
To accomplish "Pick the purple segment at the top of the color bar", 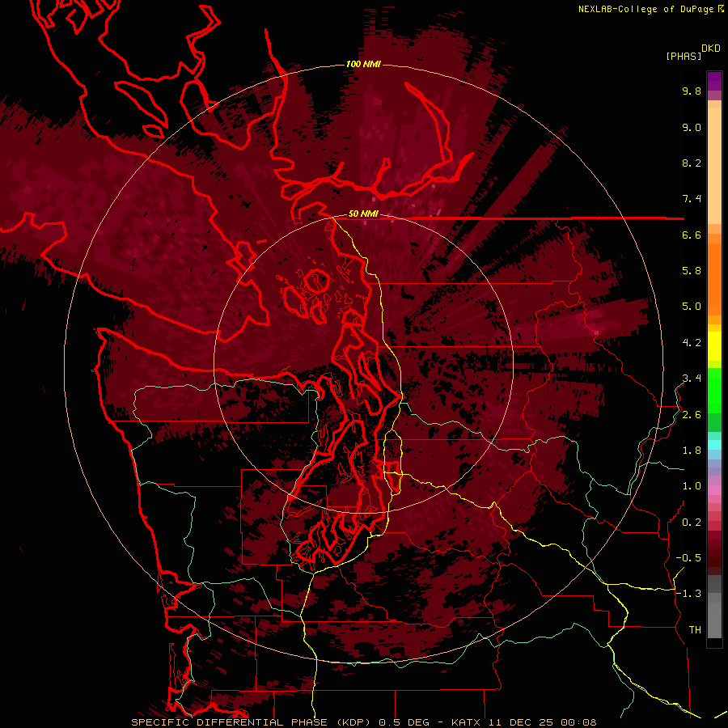I will click(x=714, y=81).
